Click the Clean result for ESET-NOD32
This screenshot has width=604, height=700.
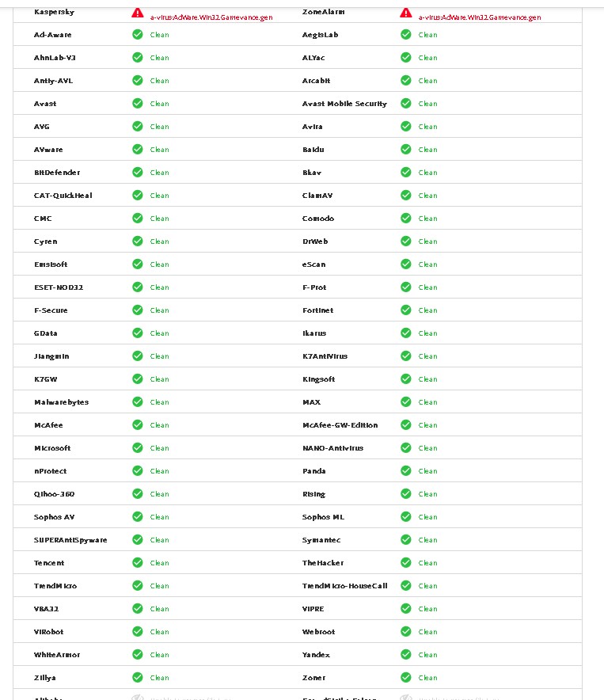pyautogui.click(x=159, y=287)
